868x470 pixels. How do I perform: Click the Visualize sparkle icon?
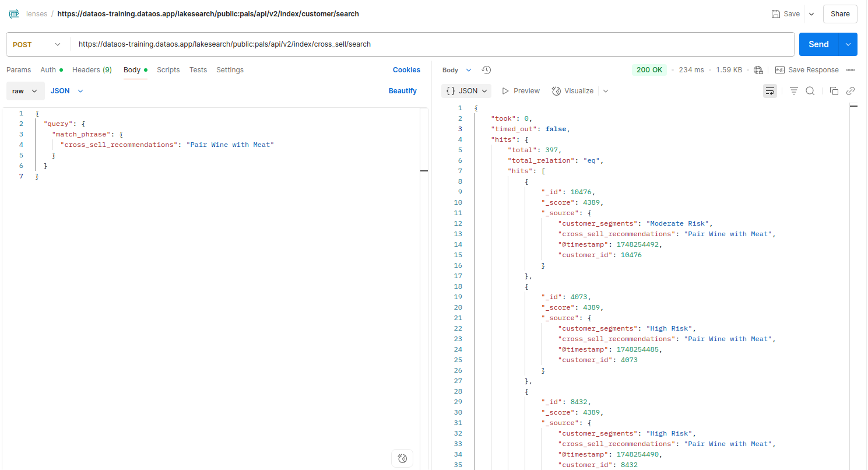click(556, 91)
